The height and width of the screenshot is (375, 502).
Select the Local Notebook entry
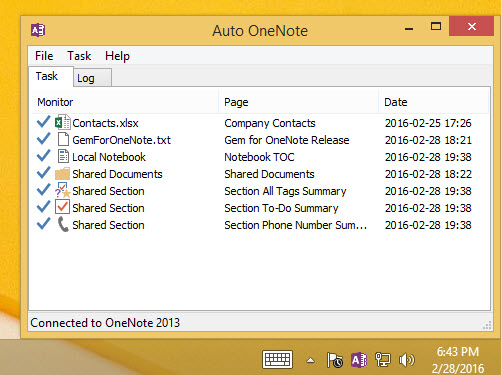coord(109,157)
